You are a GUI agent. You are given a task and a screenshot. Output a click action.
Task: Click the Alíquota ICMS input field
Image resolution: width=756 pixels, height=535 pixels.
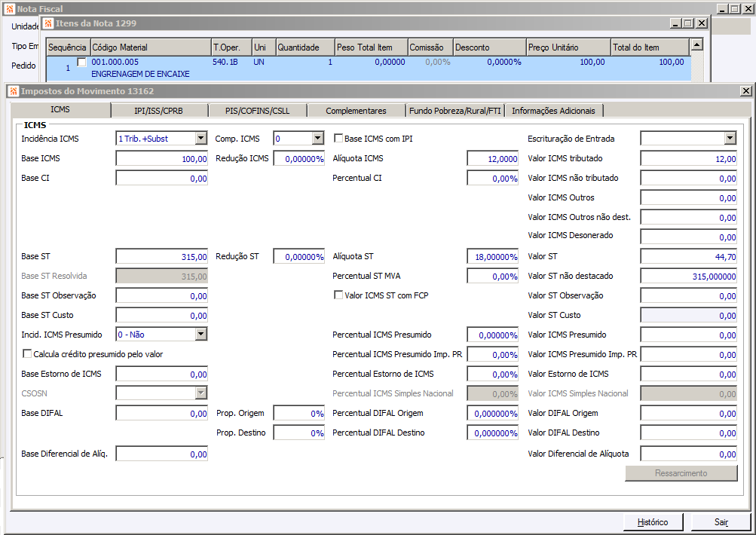493,158
